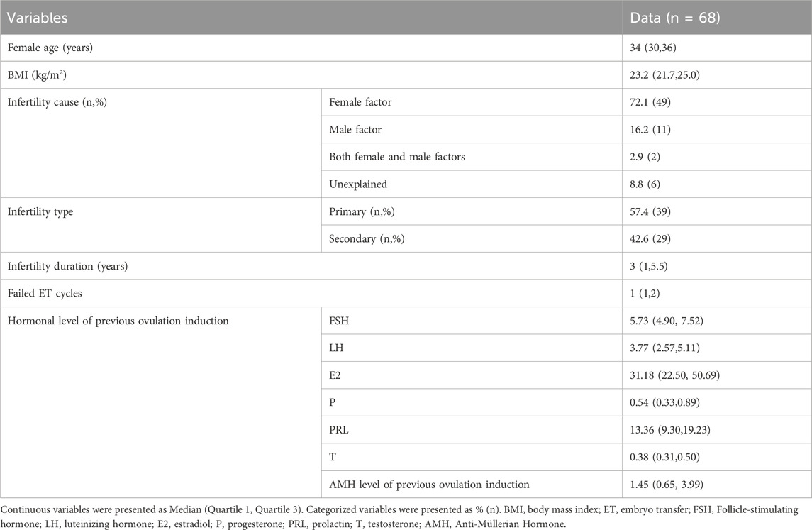Select the Infertility cause (n,%) cell
Screen dimensions: 812x530
[x=56, y=101]
